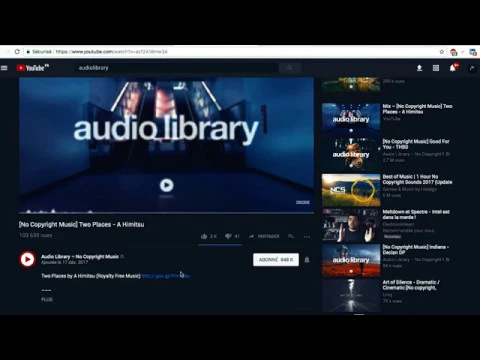Go to YouTube home via the logo
Image resolution: width=480 pixels, height=360 pixels.
pos(32,68)
